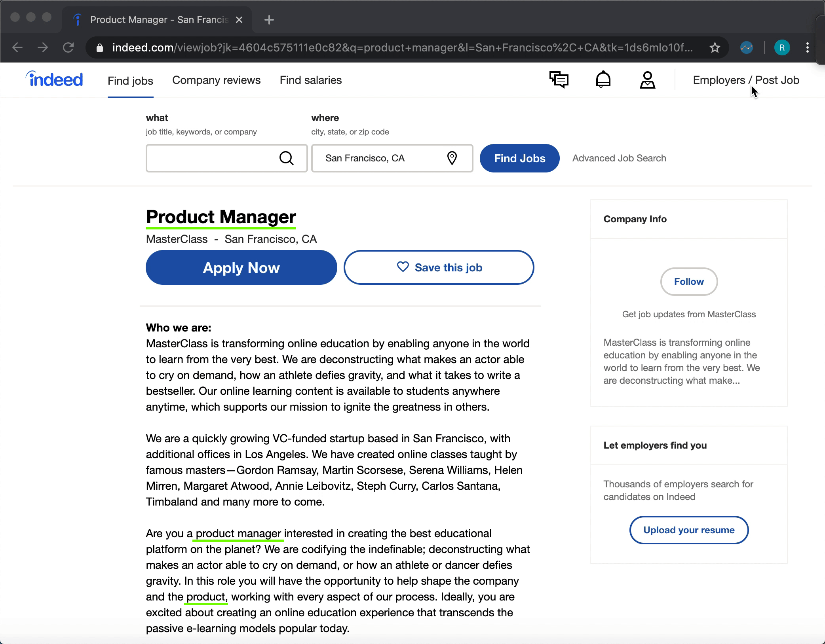This screenshot has height=644, width=825.
Task: Click Save this job button
Action: [439, 267]
